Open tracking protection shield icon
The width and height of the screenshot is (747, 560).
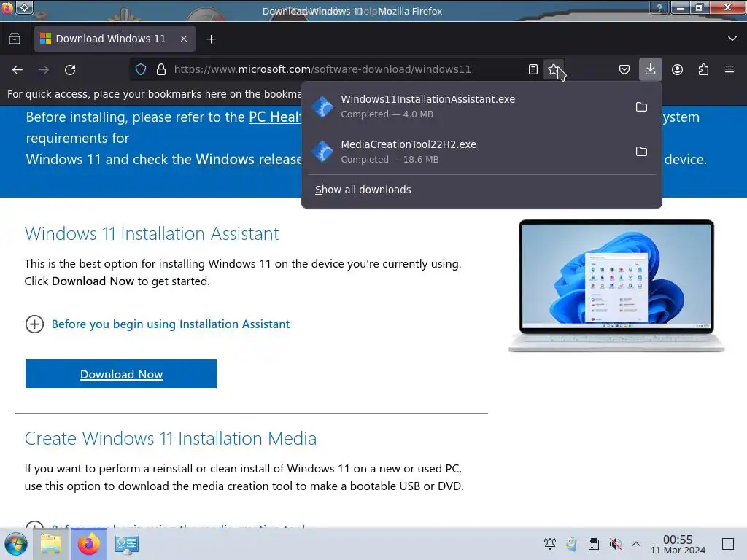click(x=141, y=69)
